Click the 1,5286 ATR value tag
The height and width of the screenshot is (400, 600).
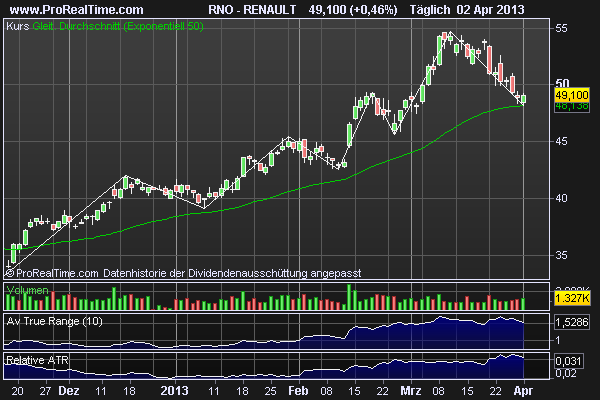pyautogui.click(x=572, y=322)
